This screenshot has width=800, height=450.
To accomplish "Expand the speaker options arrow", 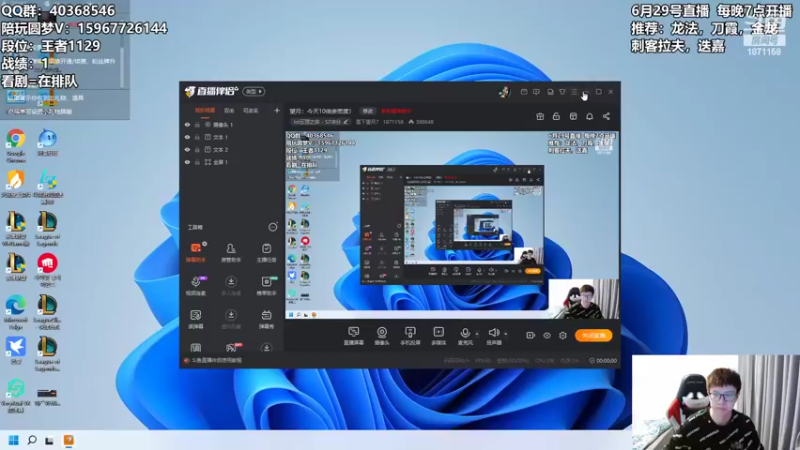I will click(506, 334).
